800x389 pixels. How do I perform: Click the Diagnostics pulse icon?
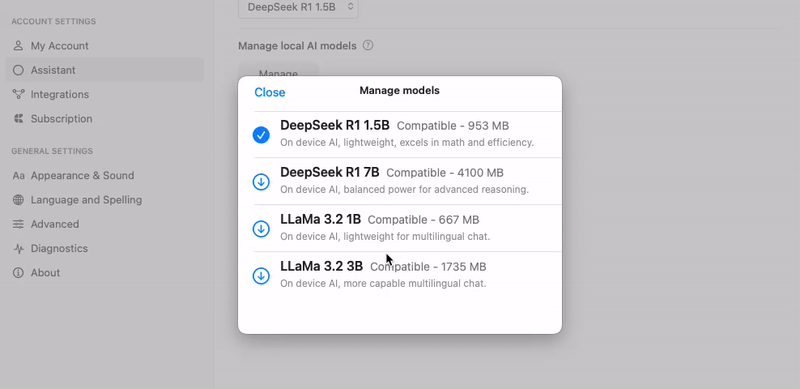click(18, 249)
